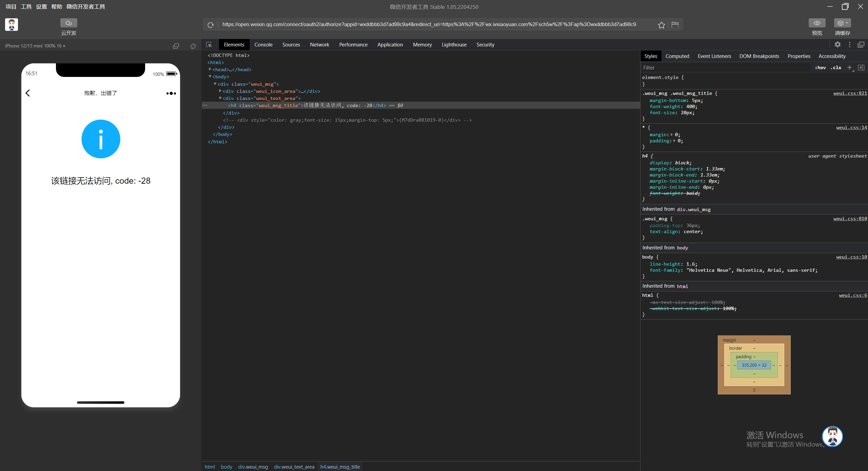
Task: Open DevTools settings gear
Action: pos(837,45)
